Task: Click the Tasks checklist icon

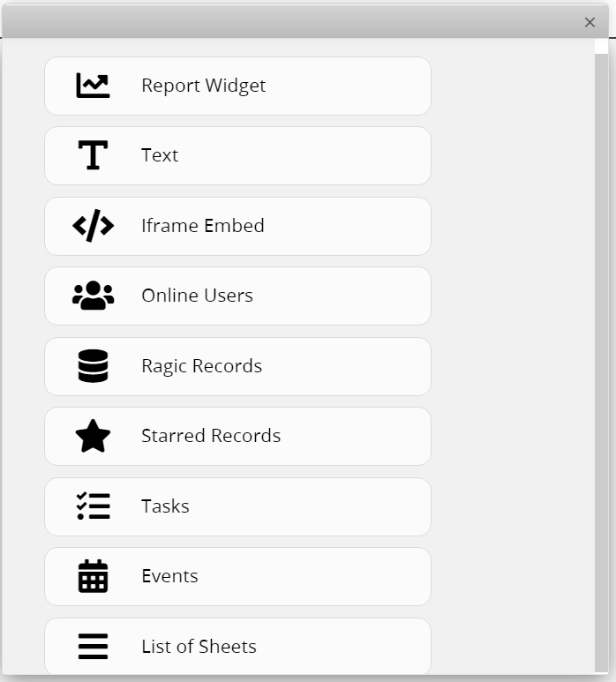Action: click(93, 506)
